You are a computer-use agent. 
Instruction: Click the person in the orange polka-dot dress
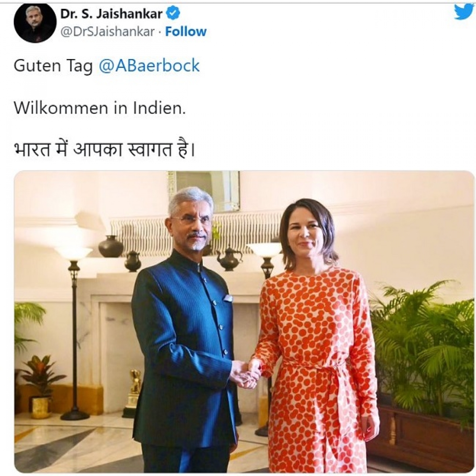(x=317, y=337)
